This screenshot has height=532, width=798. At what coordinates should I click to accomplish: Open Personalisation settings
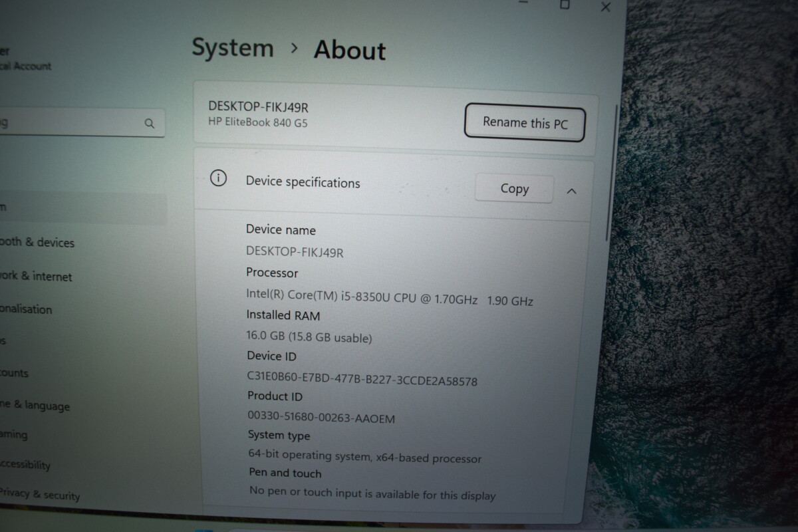[26, 309]
